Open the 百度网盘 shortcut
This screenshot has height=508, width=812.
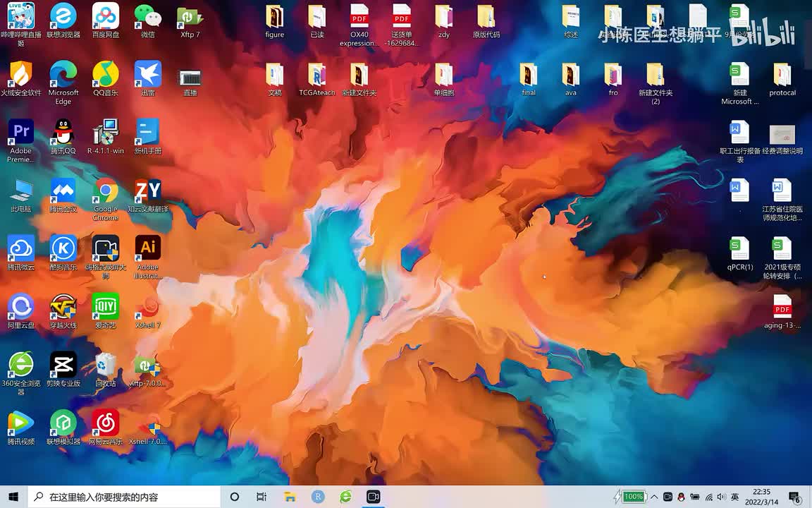click(x=106, y=20)
